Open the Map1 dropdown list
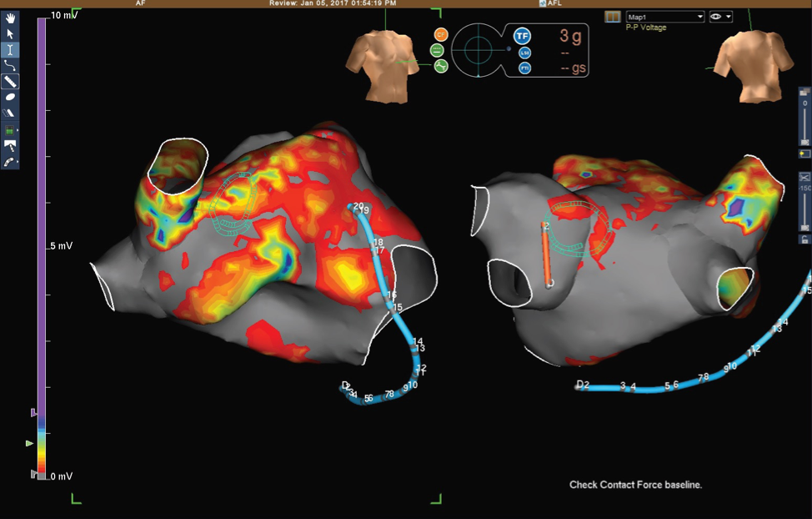Image resolution: width=812 pixels, height=519 pixels. pos(699,17)
